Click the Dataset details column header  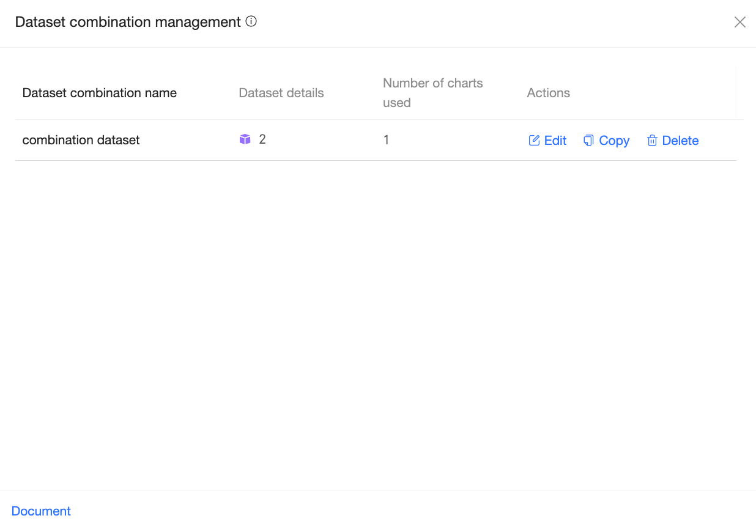(281, 93)
